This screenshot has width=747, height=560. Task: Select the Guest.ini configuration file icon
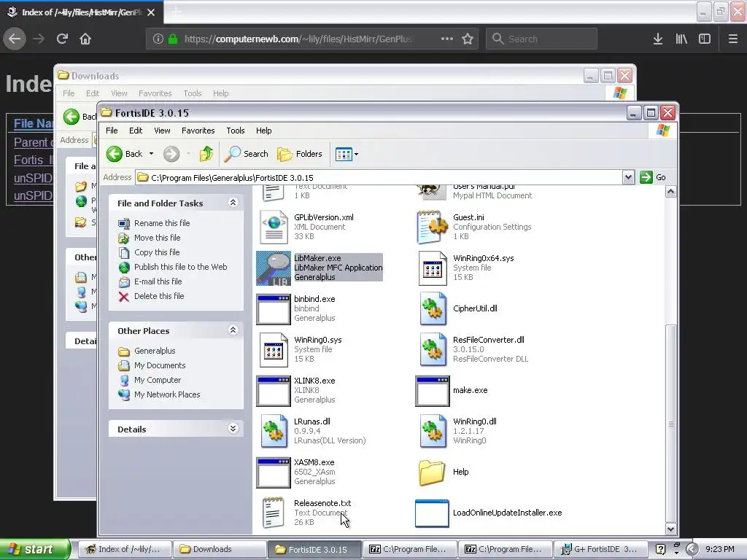click(x=433, y=227)
